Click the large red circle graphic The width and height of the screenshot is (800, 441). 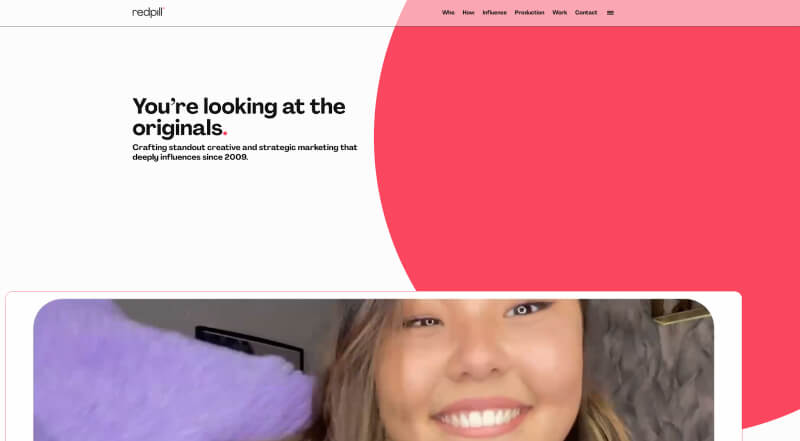pos(587,153)
